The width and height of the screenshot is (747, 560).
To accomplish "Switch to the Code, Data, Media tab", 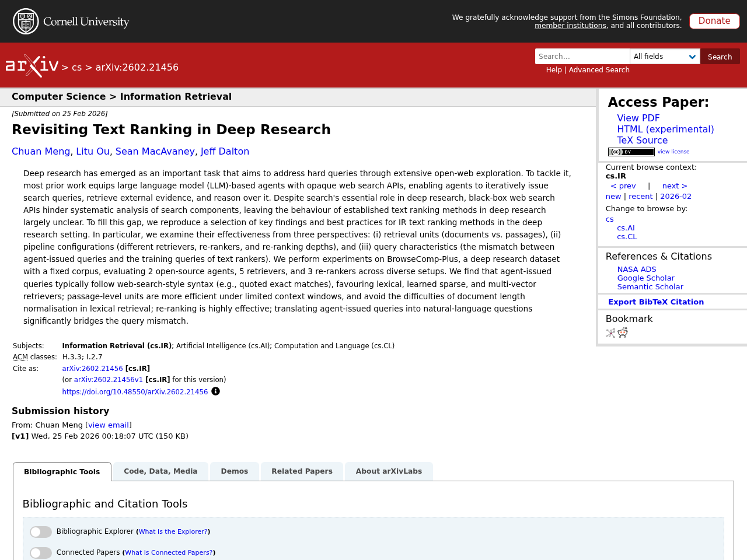I will pyautogui.click(x=160, y=470).
